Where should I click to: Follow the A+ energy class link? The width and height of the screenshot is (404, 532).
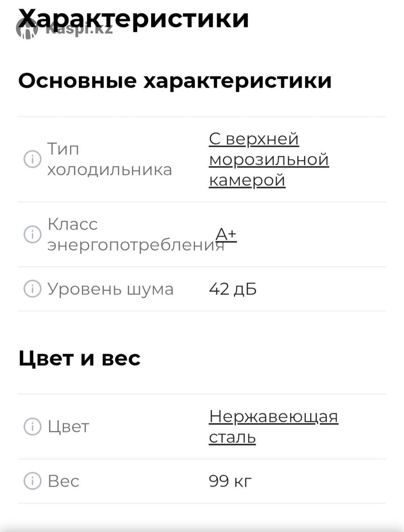(226, 234)
